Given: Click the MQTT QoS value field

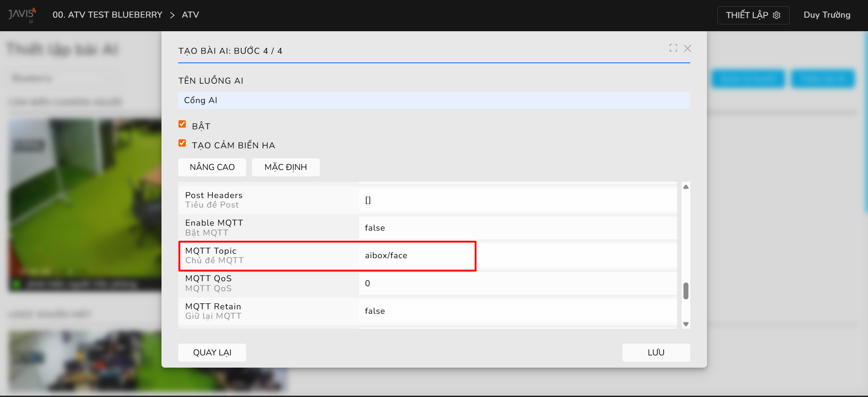Looking at the screenshot, I should [x=517, y=284].
